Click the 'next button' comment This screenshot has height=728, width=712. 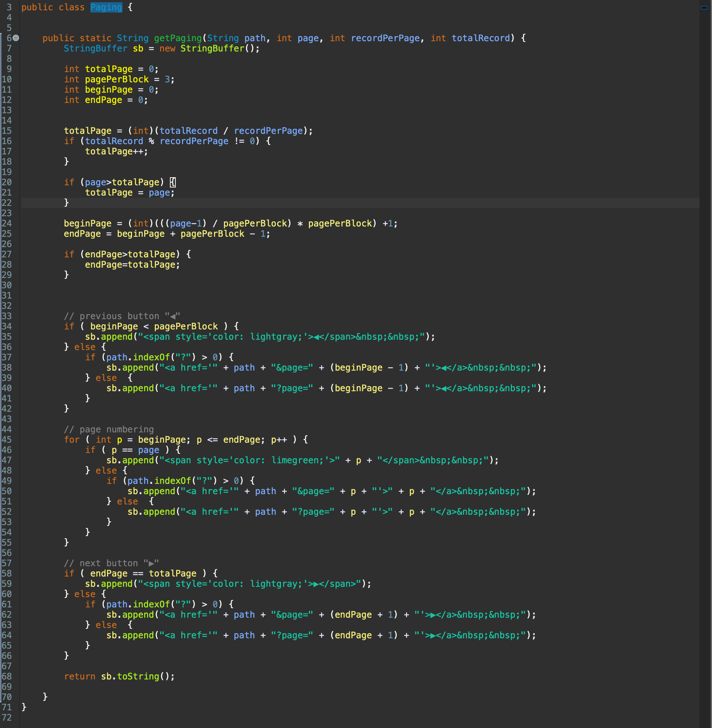pos(111,563)
